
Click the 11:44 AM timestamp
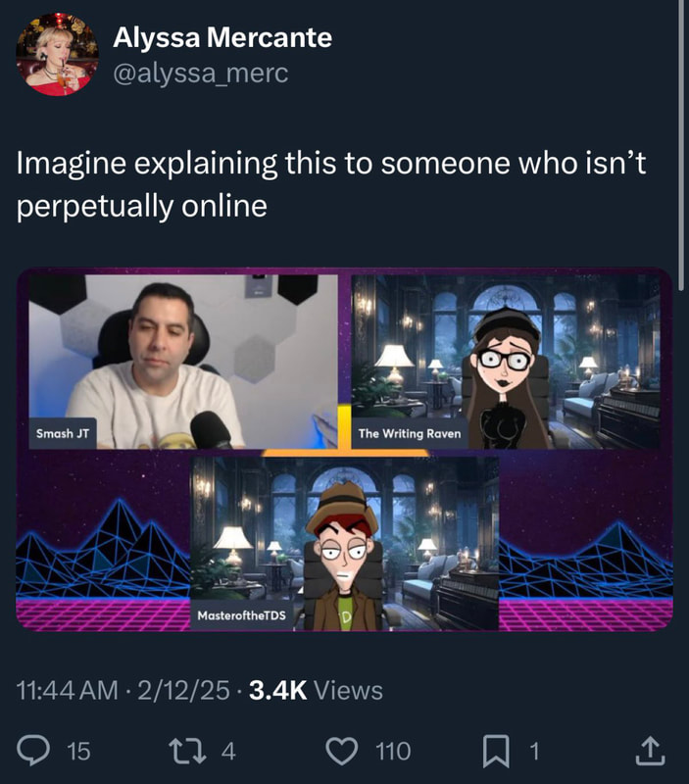67,691
